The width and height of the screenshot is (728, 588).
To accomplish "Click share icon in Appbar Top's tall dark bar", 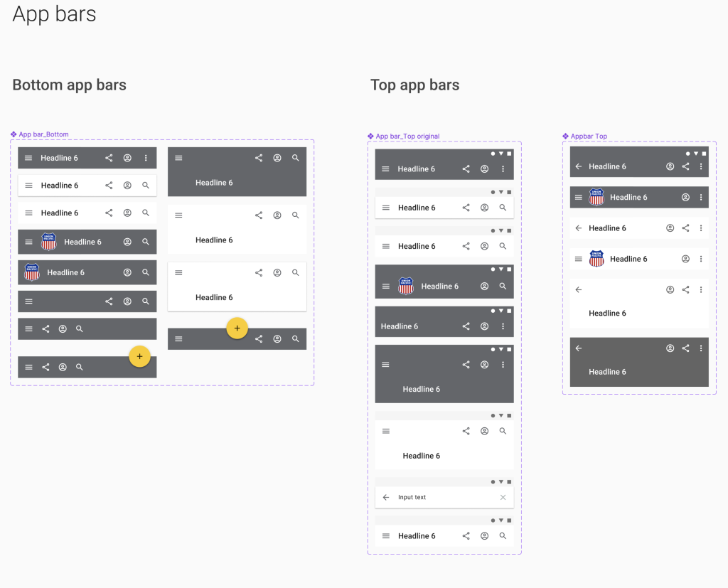I will (686, 348).
